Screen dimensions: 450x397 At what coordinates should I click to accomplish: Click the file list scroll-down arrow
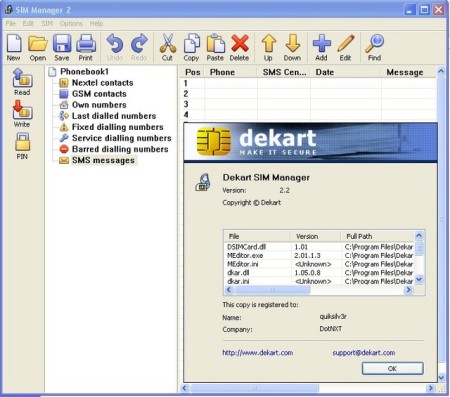click(x=419, y=279)
